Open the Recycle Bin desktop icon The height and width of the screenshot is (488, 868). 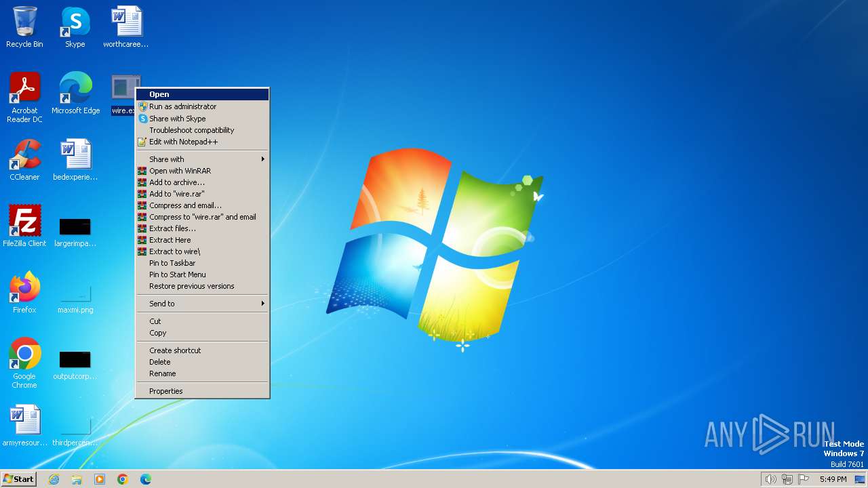[24, 27]
